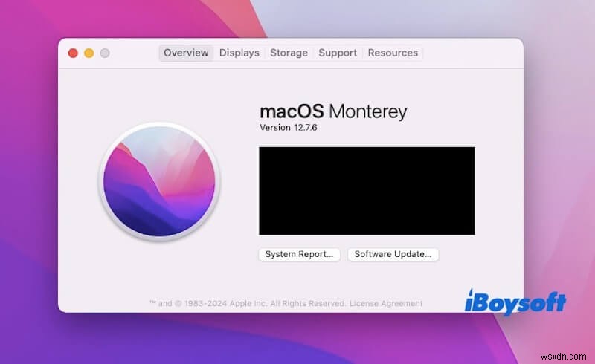Viewport: 595px width, 364px height.
Task: Close the About This Mac window
Action: click(73, 53)
